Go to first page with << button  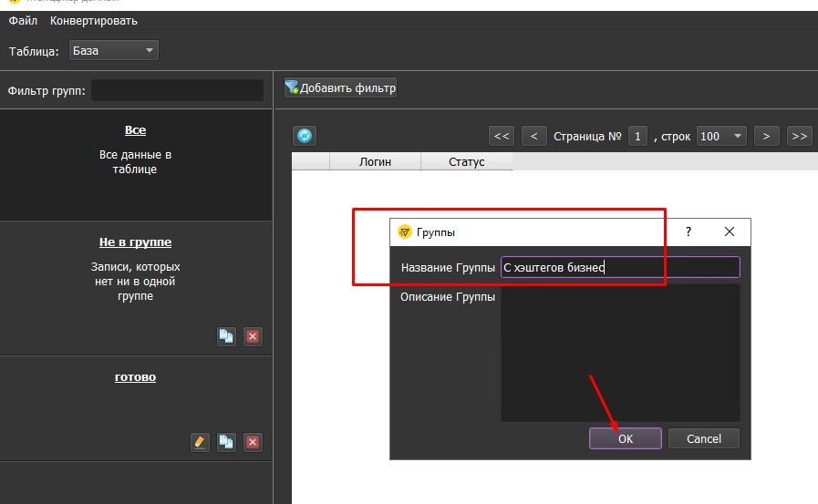(502, 136)
